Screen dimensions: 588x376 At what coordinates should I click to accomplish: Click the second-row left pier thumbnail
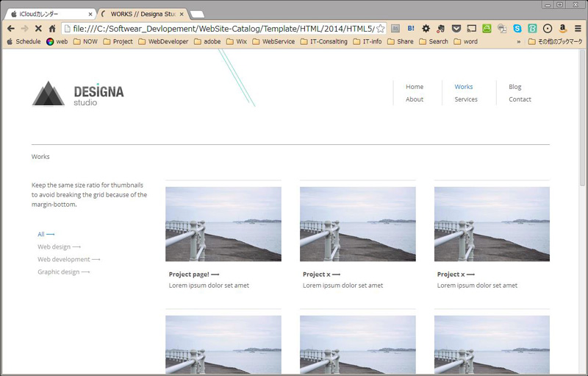pos(223,344)
